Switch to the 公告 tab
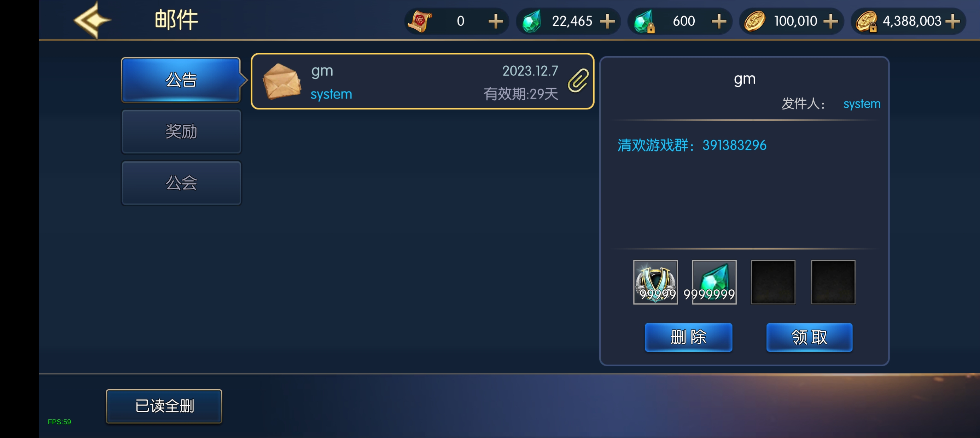 click(x=181, y=80)
